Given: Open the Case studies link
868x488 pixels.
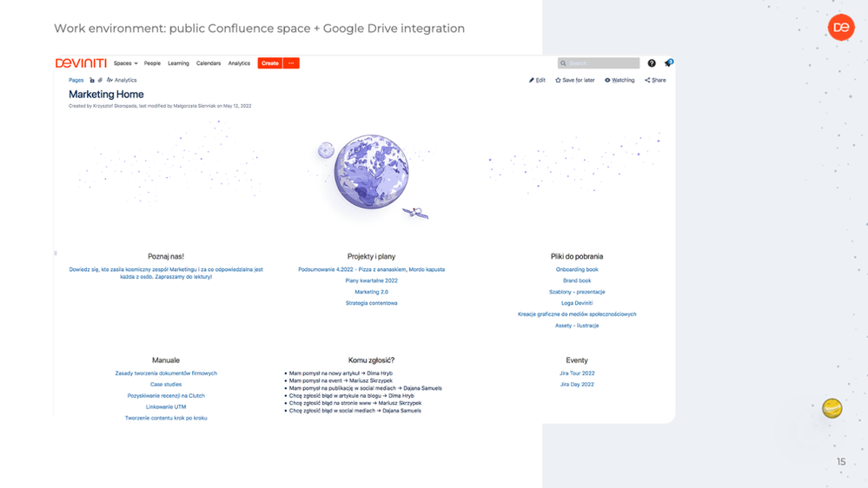Looking at the screenshot, I should (166, 385).
